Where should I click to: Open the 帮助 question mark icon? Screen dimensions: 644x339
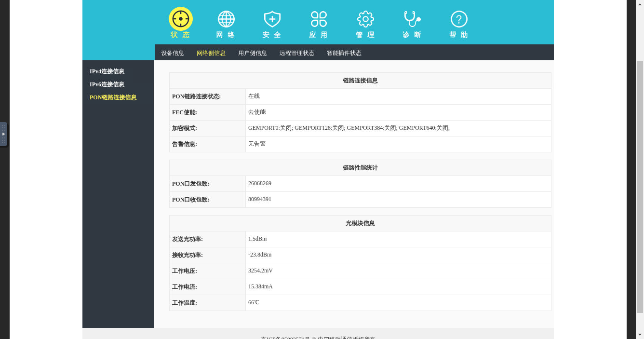click(459, 19)
